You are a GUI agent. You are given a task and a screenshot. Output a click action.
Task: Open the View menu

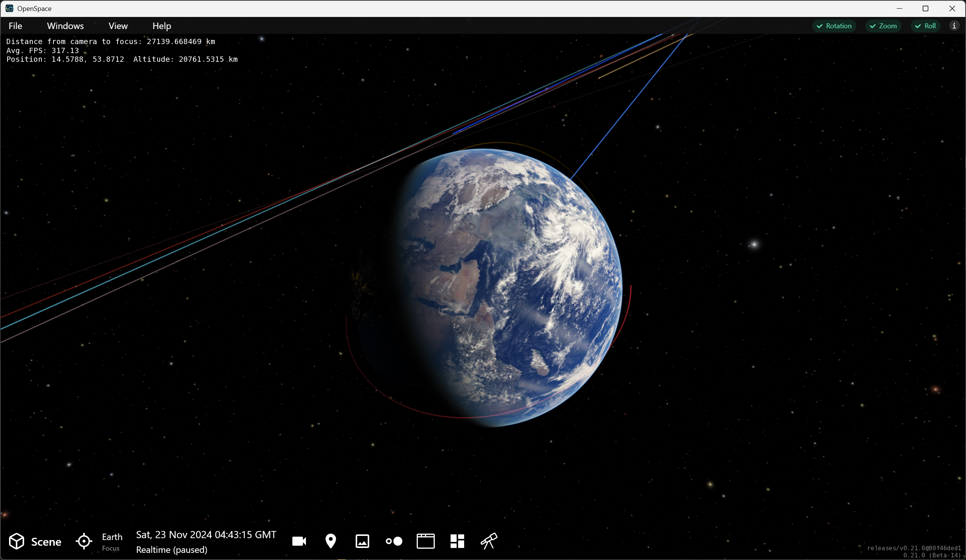118,26
